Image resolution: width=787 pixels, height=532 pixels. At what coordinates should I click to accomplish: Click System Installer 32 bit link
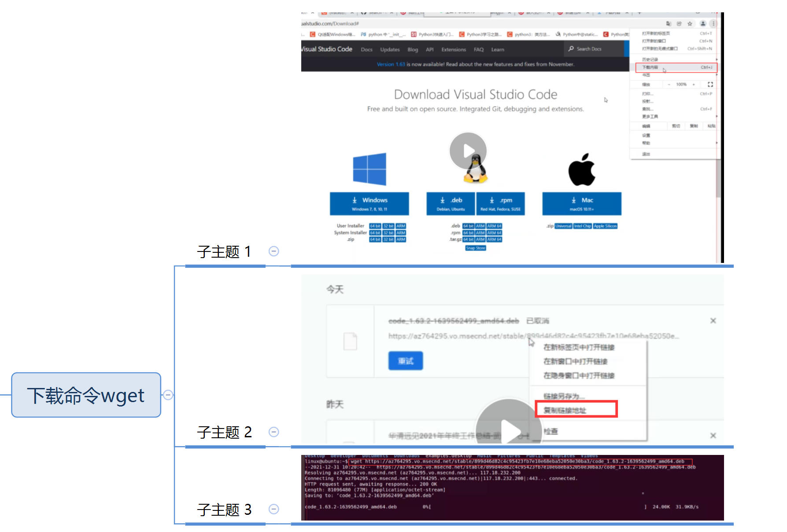coord(388,233)
